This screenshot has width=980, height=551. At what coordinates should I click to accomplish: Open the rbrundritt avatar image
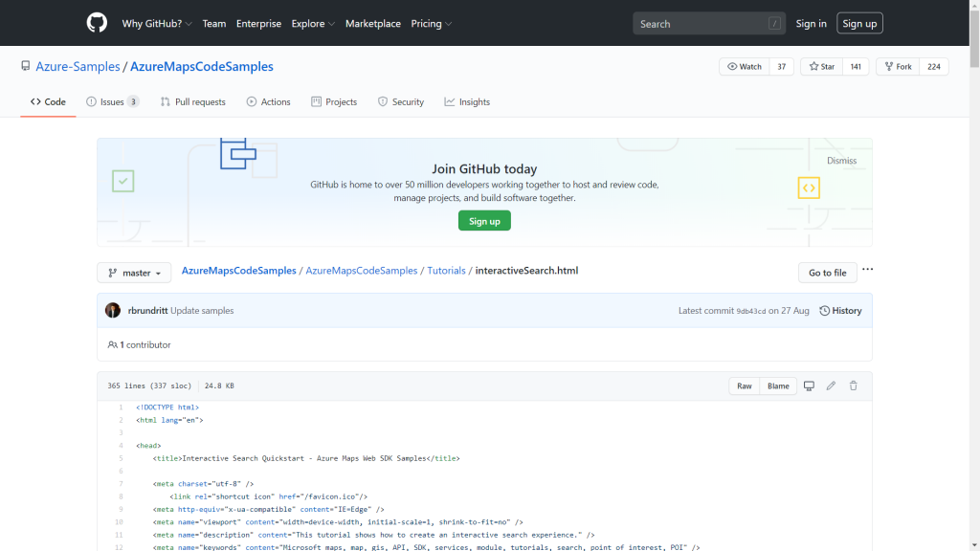[x=113, y=311]
